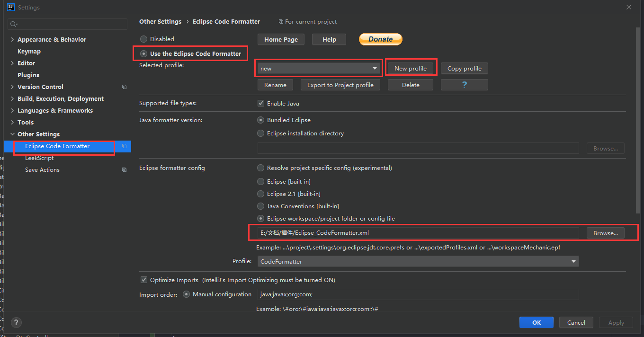Click the For current project icon
The height and width of the screenshot is (337, 644).
click(x=281, y=22)
